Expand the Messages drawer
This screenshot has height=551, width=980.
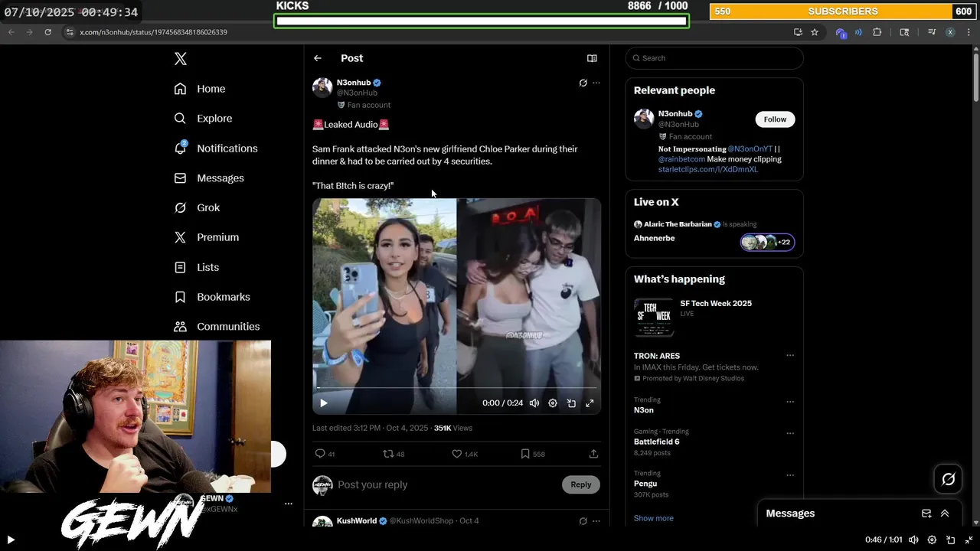click(945, 514)
